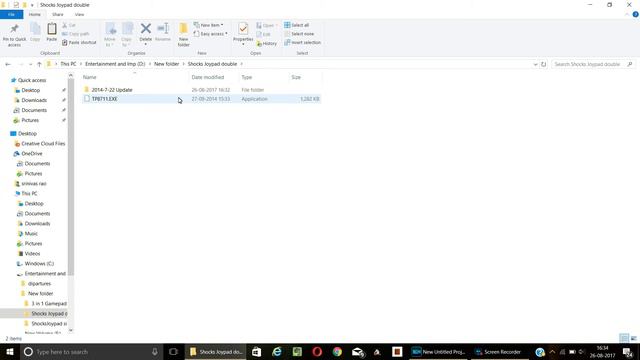Switch to the Share ribbon tab

[x=58, y=15]
